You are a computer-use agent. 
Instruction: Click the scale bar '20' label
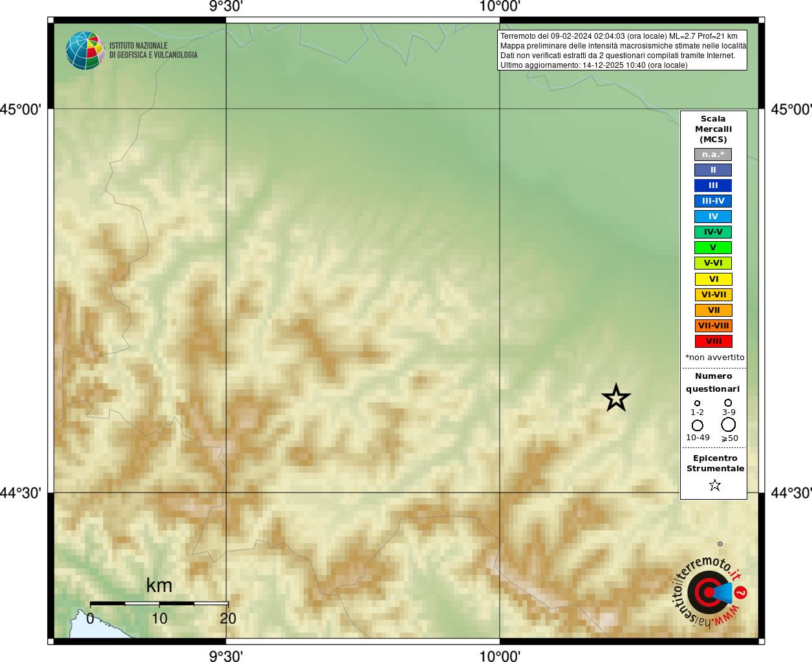[228, 619]
